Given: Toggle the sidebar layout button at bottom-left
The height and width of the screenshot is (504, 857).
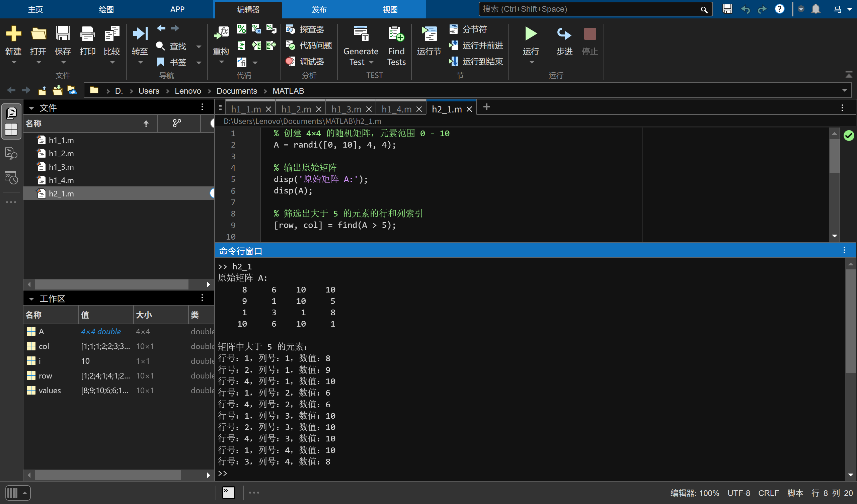Looking at the screenshot, I should 17,493.
